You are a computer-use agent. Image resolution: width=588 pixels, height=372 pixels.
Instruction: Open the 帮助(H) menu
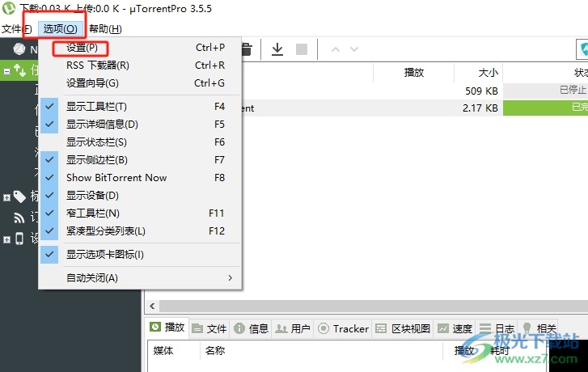105,29
